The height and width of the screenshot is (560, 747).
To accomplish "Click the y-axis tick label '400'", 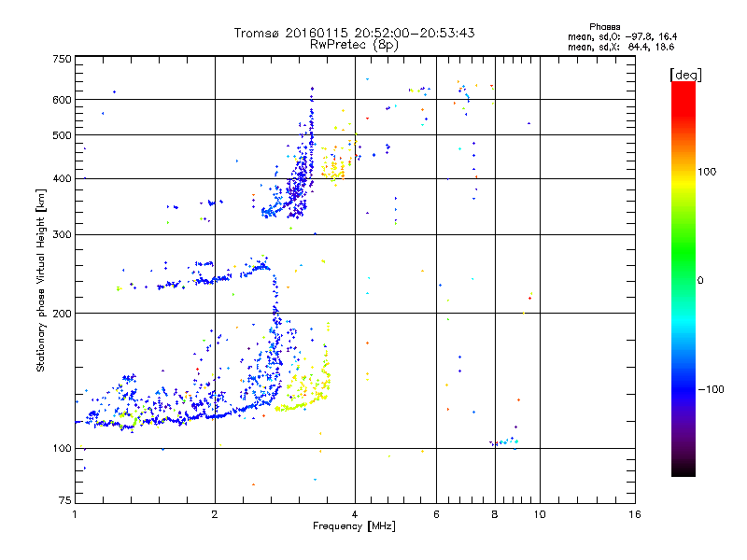I will click(63, 179).
